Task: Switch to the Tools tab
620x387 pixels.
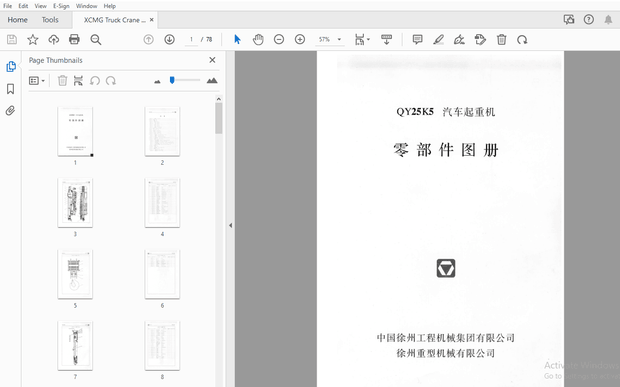Action: pos(50,20)
